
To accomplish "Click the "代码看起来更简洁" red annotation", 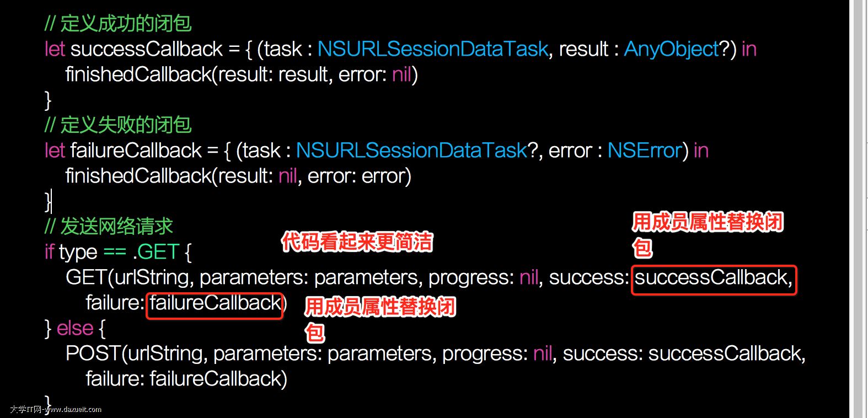I will click(x=357, y=242).
